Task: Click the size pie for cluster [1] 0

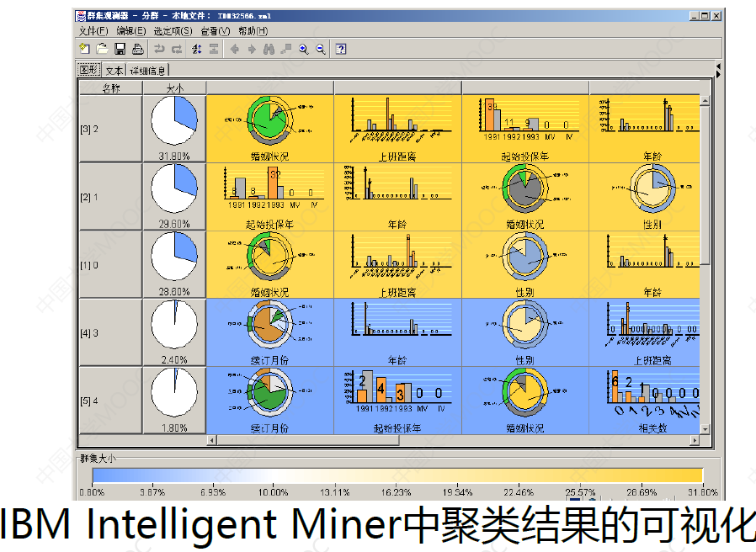Action: [174, 257]
